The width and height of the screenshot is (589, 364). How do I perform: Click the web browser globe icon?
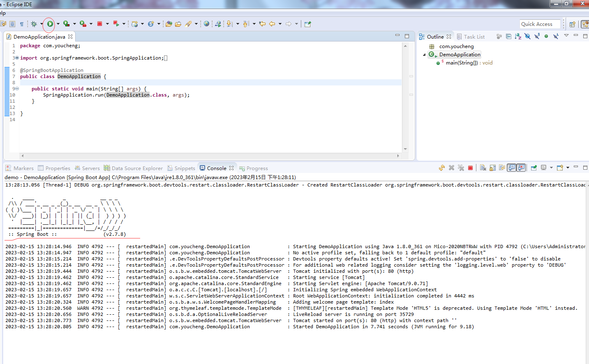206,24
